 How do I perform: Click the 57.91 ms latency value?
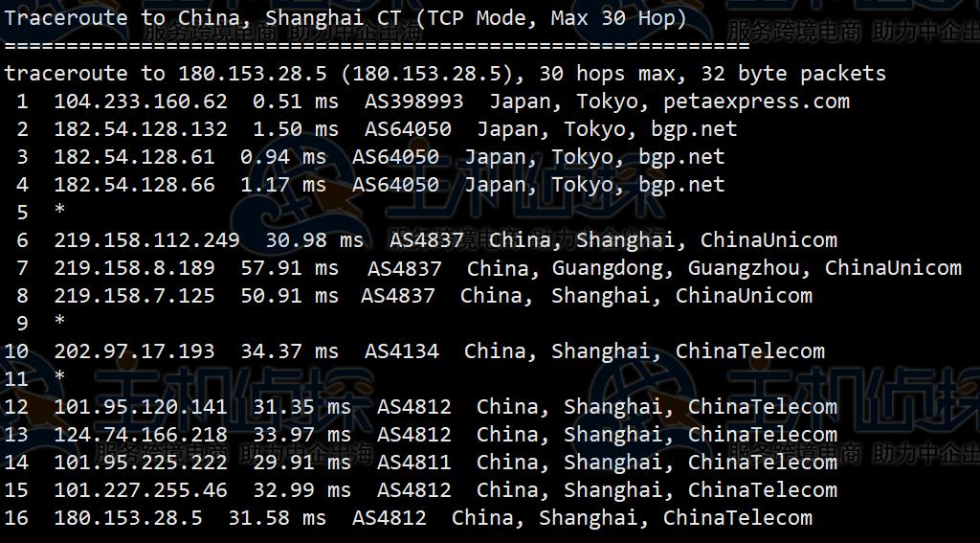(289, 268)
